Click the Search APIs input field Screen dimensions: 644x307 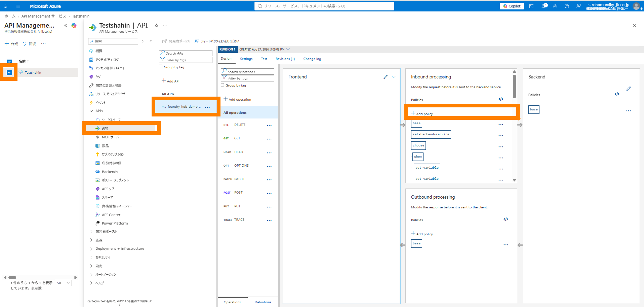186,53
